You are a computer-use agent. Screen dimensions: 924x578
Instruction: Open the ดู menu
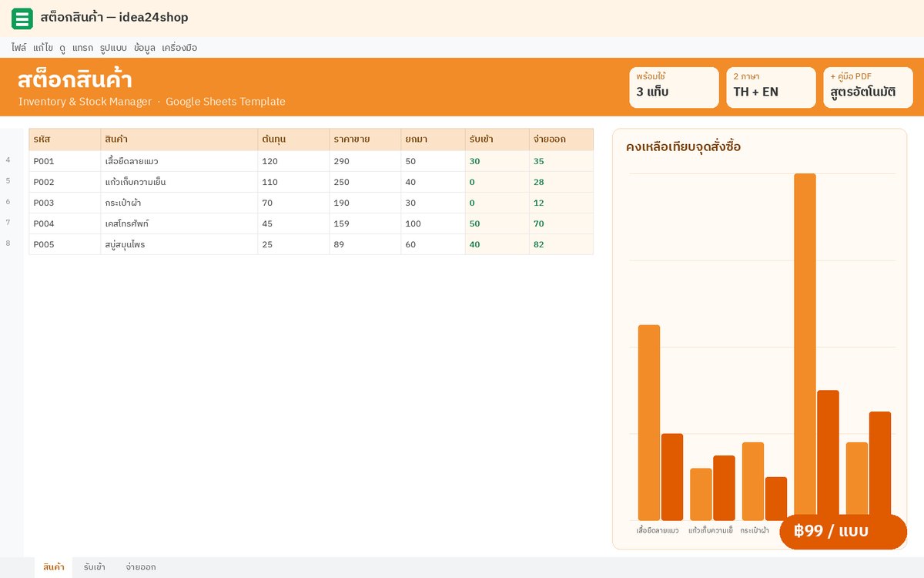pyautogui.click(x=62, y=48)
